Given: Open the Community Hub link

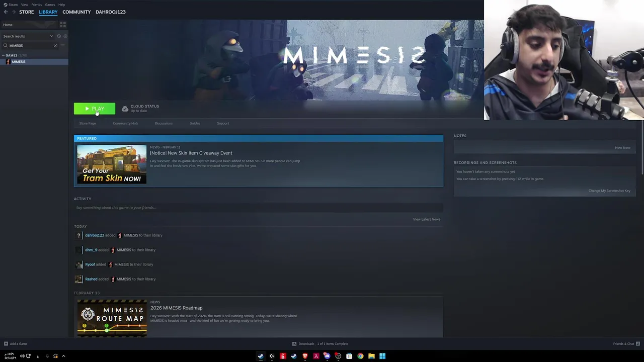Looking at the screenshot, I should coord(125,123).
